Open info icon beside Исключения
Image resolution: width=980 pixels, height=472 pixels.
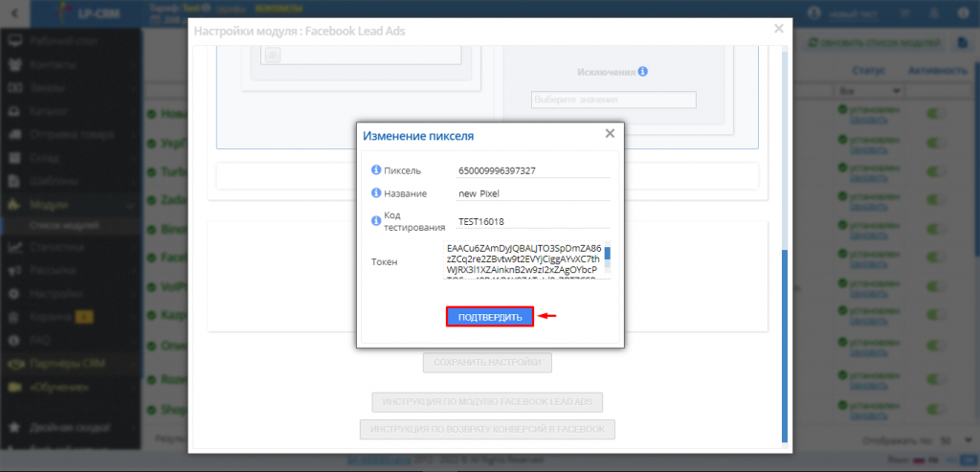[643, 71]
